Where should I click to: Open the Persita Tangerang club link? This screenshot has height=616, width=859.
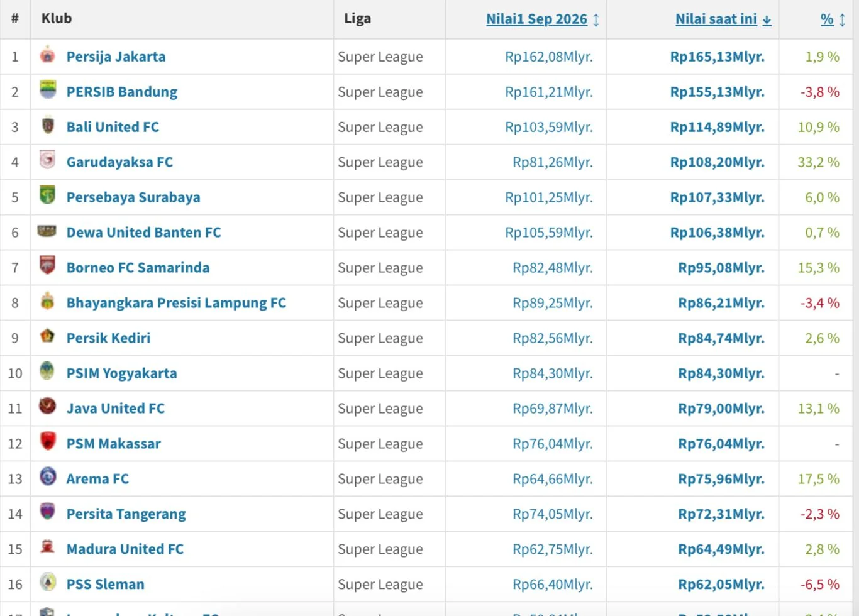(x=126, y=514)
